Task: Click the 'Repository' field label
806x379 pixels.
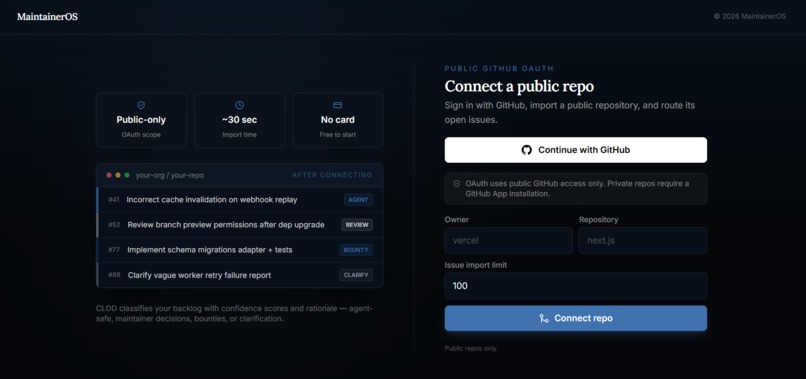Action: 598,220
